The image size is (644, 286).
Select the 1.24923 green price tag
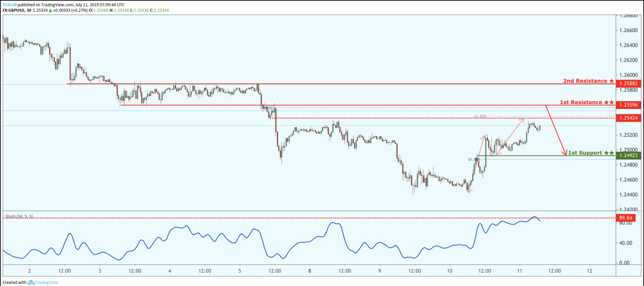click(x=628, y=156)
